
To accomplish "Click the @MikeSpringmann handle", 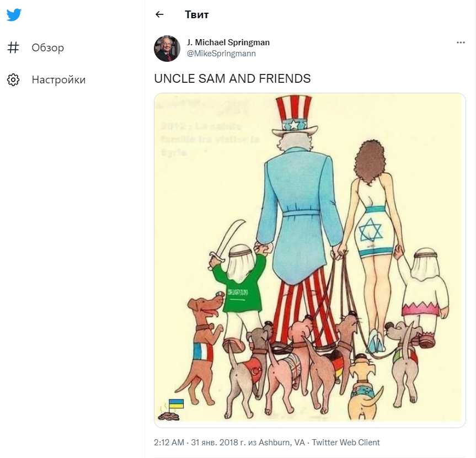I will 221,54.
